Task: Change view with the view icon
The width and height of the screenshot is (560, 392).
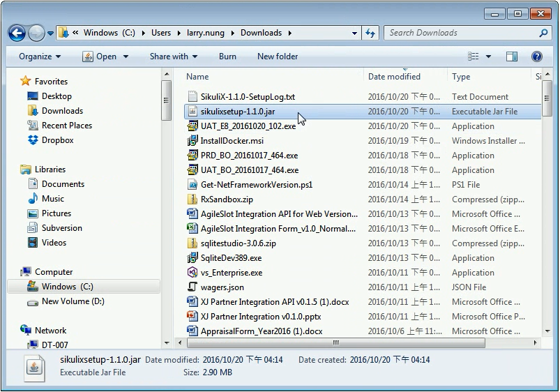Action: 474,56
